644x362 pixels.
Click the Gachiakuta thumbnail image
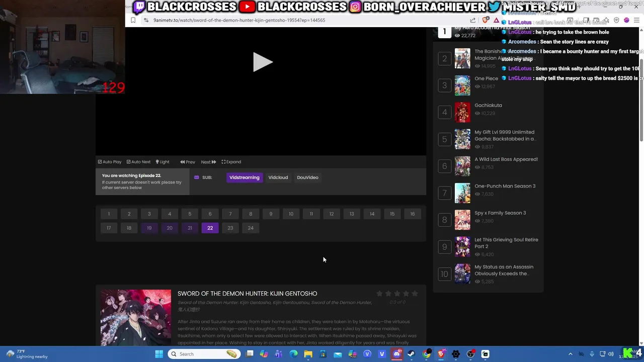click(462, 112)
